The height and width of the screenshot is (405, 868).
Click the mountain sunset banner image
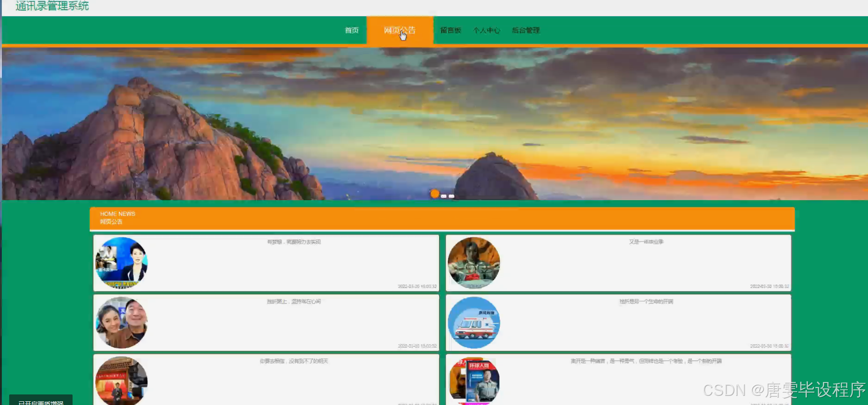[x=434, y=123]
